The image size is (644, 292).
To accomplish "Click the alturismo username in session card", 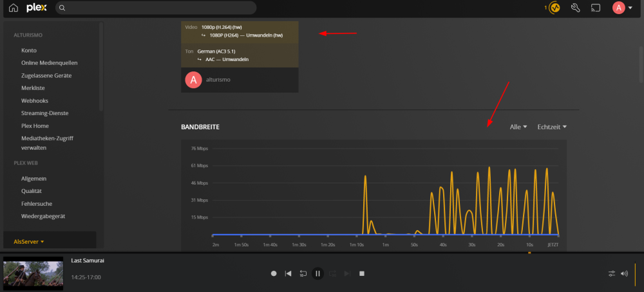I will (x=218, y=80).
